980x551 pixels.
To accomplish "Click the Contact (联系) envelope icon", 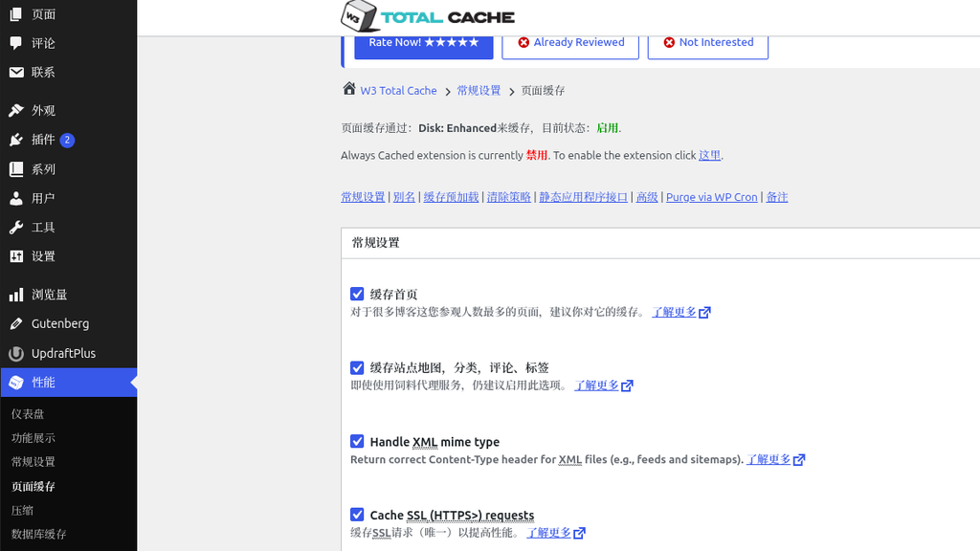I will 16,73.
